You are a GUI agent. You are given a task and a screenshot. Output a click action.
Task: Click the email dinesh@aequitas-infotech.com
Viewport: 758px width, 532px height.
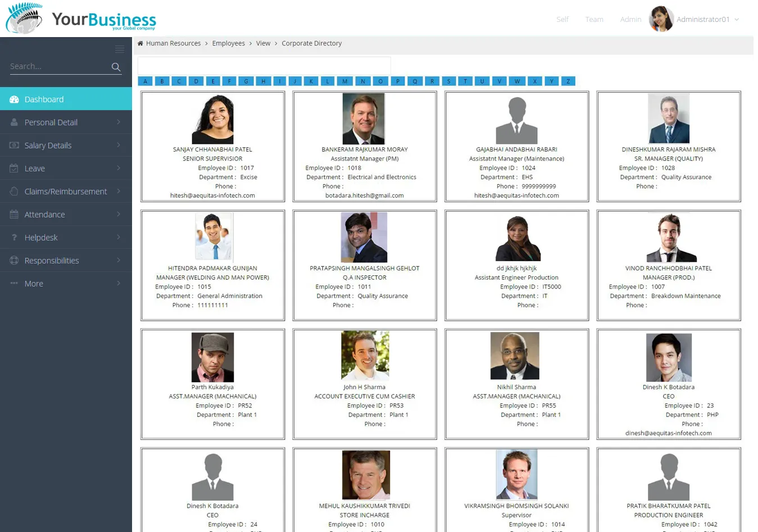pos(669,433)
